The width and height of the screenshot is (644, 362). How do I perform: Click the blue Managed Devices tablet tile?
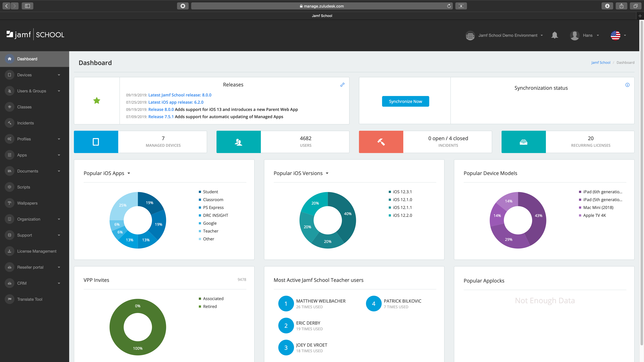(x=96, y=142)
